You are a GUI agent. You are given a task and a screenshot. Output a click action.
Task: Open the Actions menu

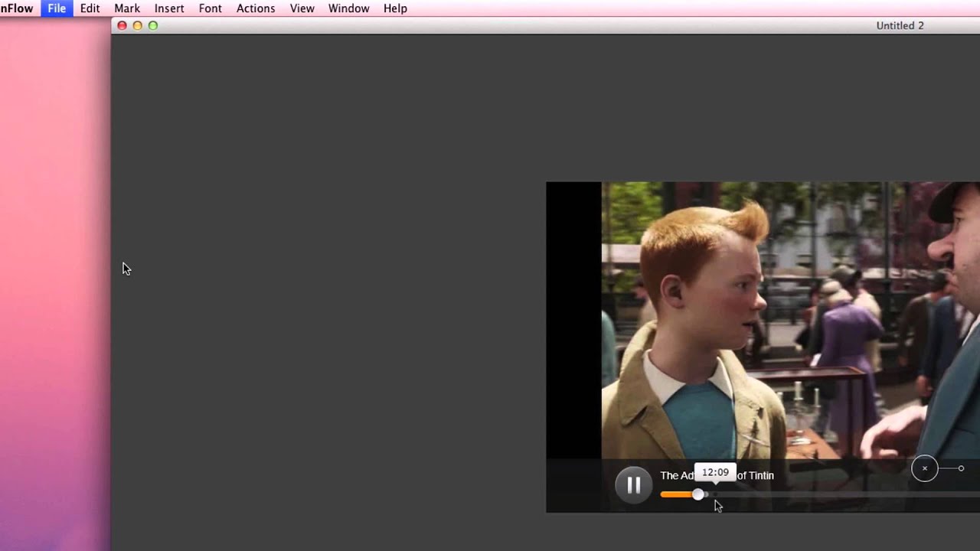256,8
